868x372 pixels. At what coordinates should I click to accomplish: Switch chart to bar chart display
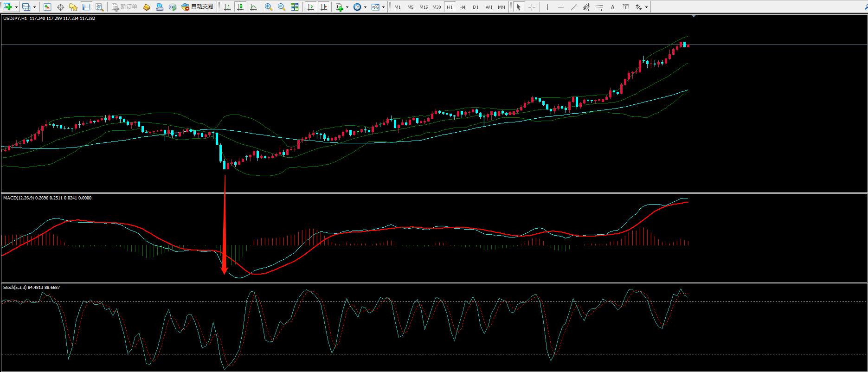pos(227,7)
